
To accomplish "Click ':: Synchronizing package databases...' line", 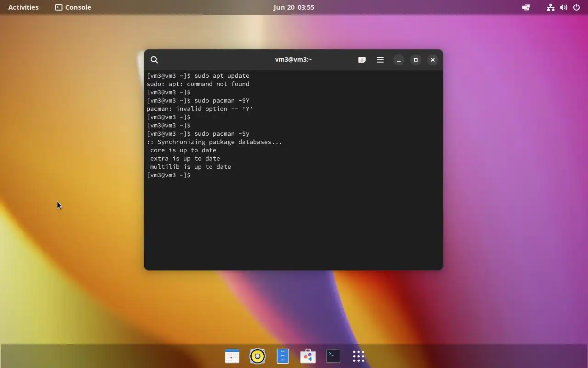I will [x=215, y=142].
